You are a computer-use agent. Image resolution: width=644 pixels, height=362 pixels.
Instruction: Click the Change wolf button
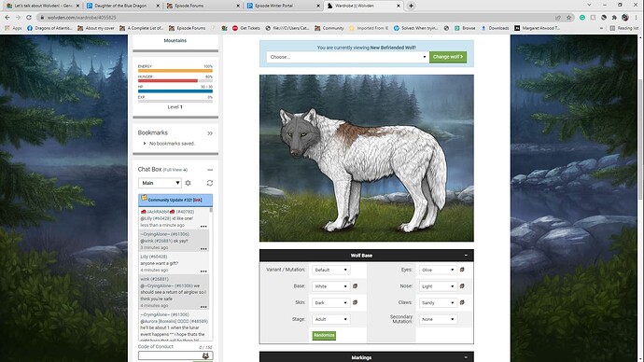(x=448, y=57)
